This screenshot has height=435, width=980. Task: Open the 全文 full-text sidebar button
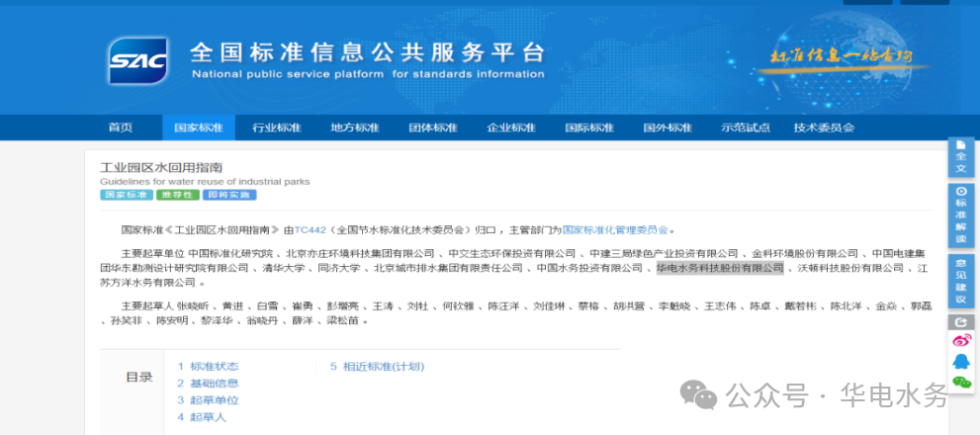[960, 157]
